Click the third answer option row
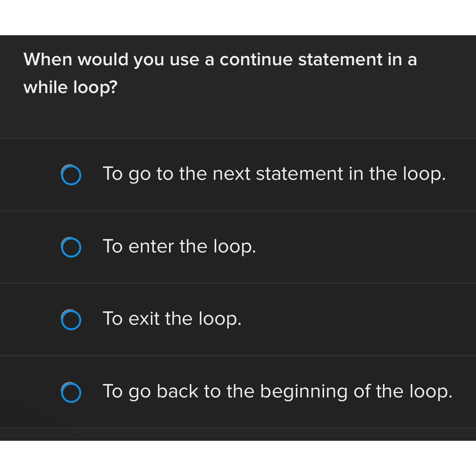The image size is (476, 476). click(x=238, y=319)
